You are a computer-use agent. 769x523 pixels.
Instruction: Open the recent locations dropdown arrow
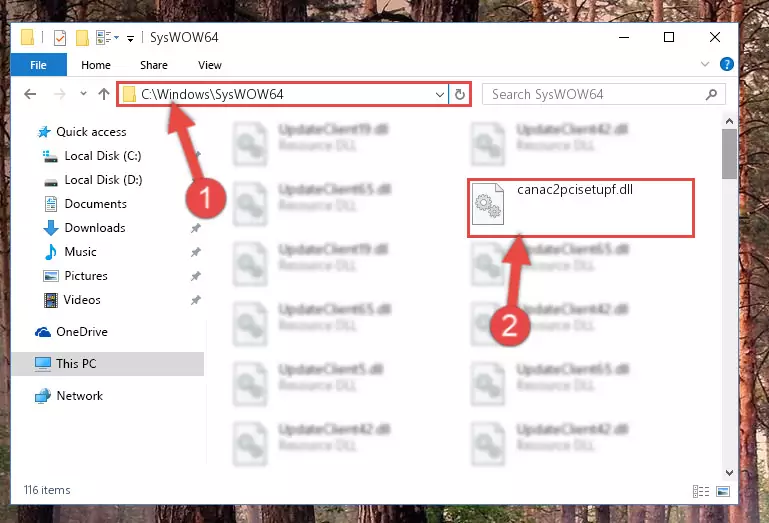(83, 94)
